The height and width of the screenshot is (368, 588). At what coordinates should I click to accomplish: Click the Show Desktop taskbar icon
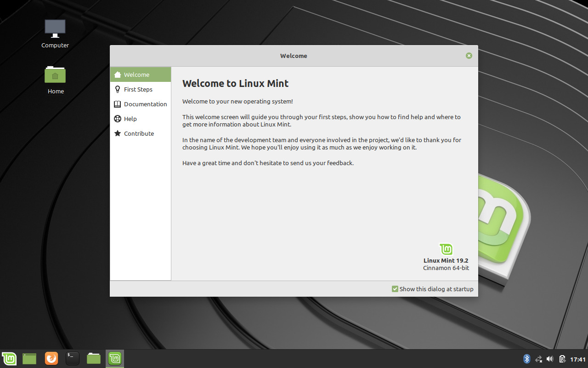pyautogui.click(x=29, y=358)
